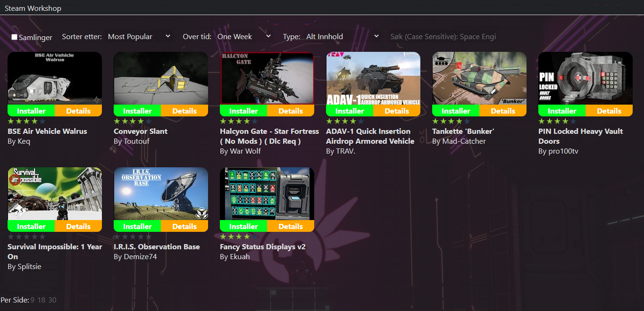Image resolution: width=644 pixels, height=311 pixels.
Task: Click the title 'I.R.I.S. Observation Base'
Action: pos(157,247)
